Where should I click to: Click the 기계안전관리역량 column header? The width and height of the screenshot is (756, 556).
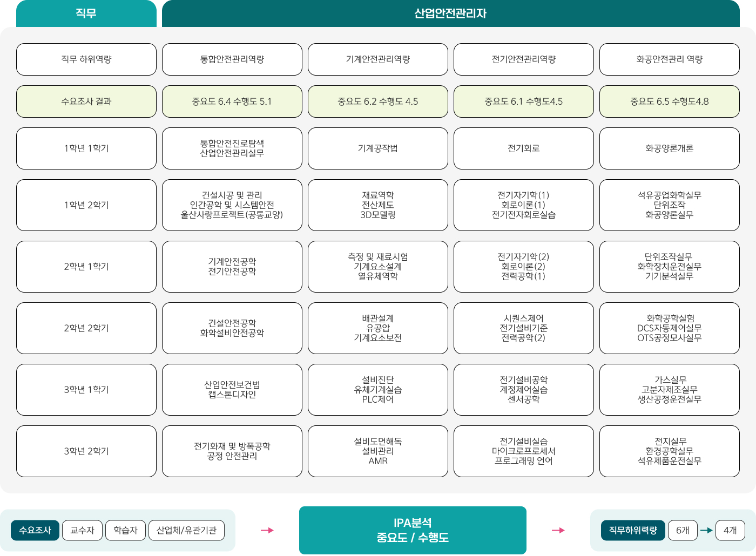click(378, 59)
